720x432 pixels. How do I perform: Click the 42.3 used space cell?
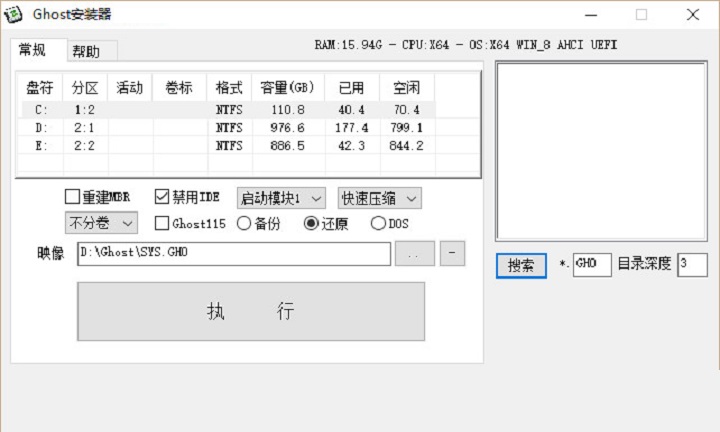[x=352, y=146]
